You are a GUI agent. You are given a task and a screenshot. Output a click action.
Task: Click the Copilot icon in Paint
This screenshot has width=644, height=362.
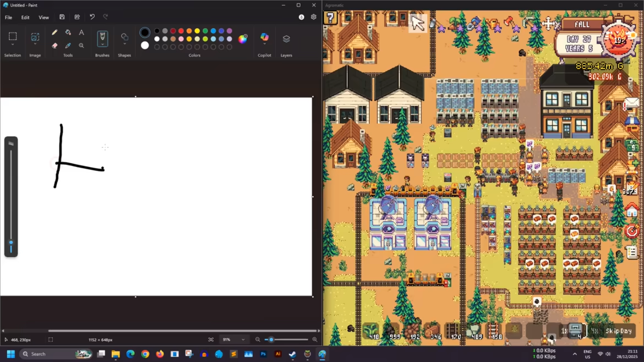pos(265,37)
